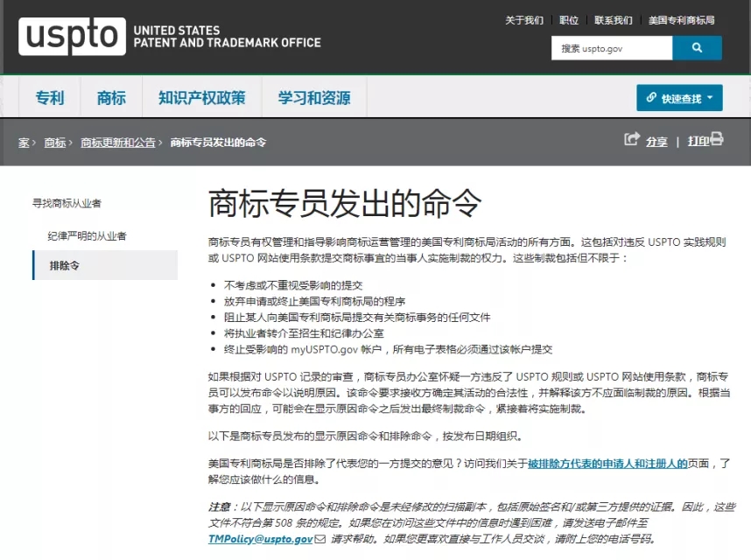Click the search magnifying glass icon
The height and width of the screenshot is (560, 751).
point(696,48)
